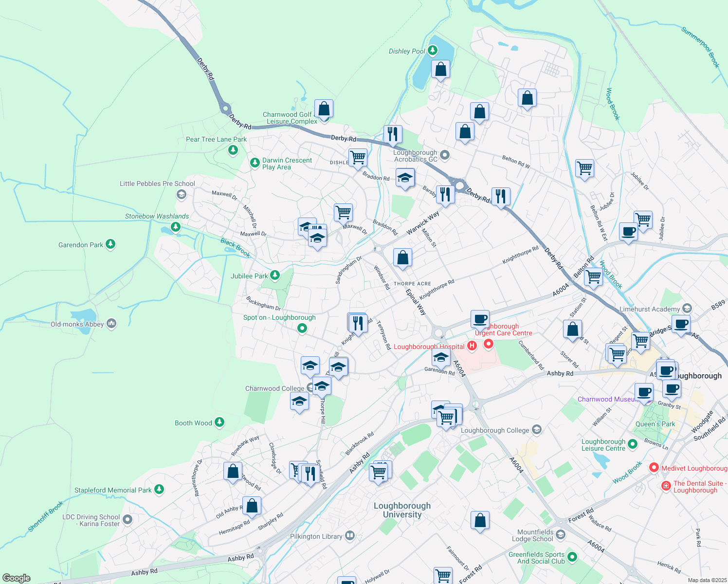The height and width of the screenshot is (584, 728).
Task: Click the Loughborough Hospital H marker
Action: [472, 346]
